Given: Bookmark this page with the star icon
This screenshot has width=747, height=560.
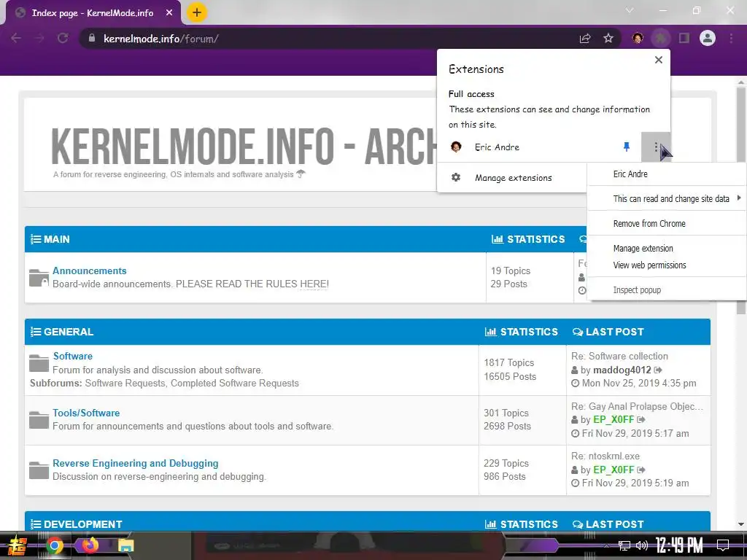Looking at the screenshot, I should pyautogui.click(x=608, y=39).
